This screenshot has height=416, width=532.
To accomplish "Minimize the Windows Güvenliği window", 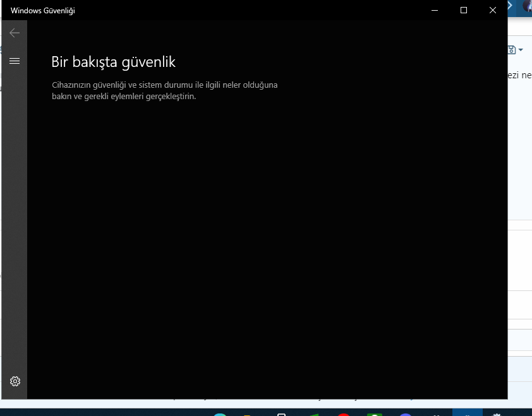I will 435,10.
